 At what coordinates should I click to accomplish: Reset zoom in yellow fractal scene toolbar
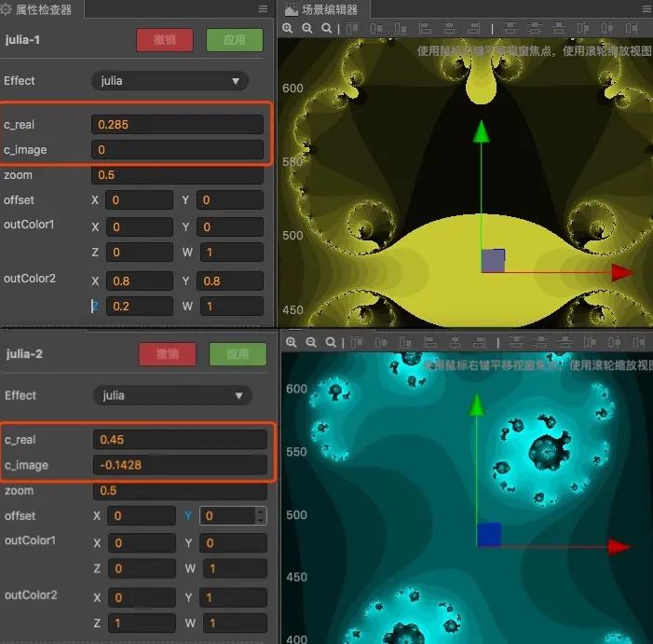326,28
